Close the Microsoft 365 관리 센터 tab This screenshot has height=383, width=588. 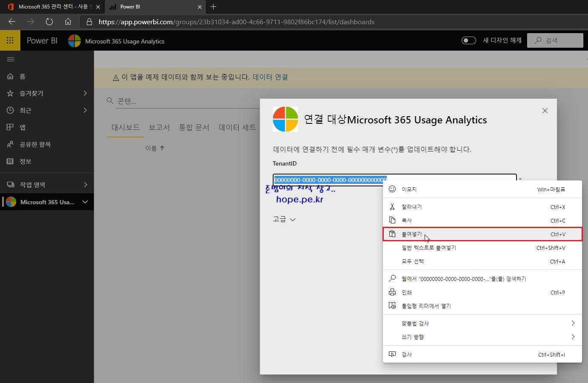[98, 7]
